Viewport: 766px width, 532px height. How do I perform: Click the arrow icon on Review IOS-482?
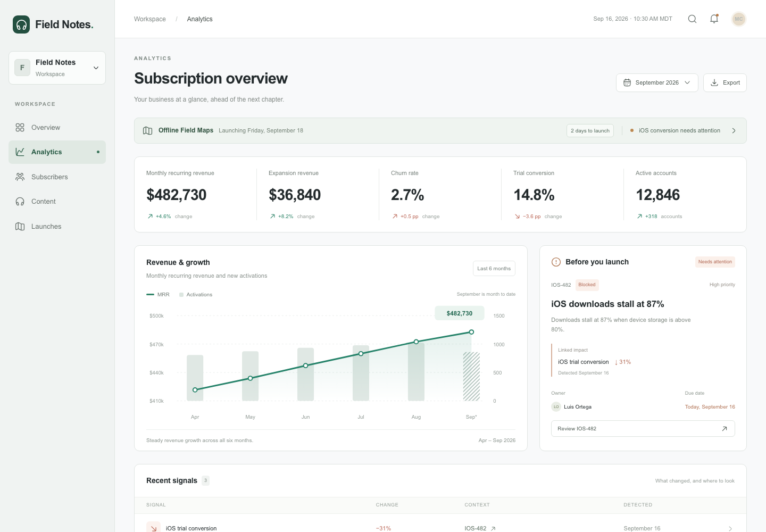point(724,429)
